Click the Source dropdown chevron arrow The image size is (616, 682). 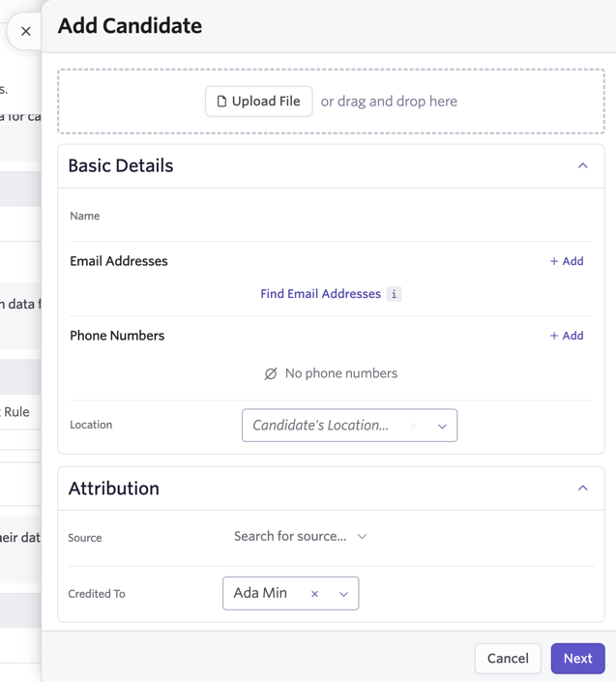[362, 537]
